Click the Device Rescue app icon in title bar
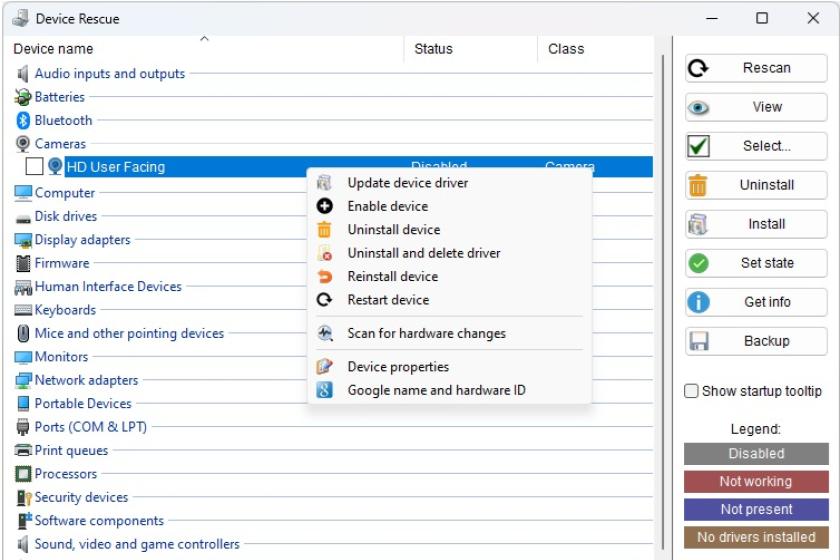840x560 pixels. 20,18
